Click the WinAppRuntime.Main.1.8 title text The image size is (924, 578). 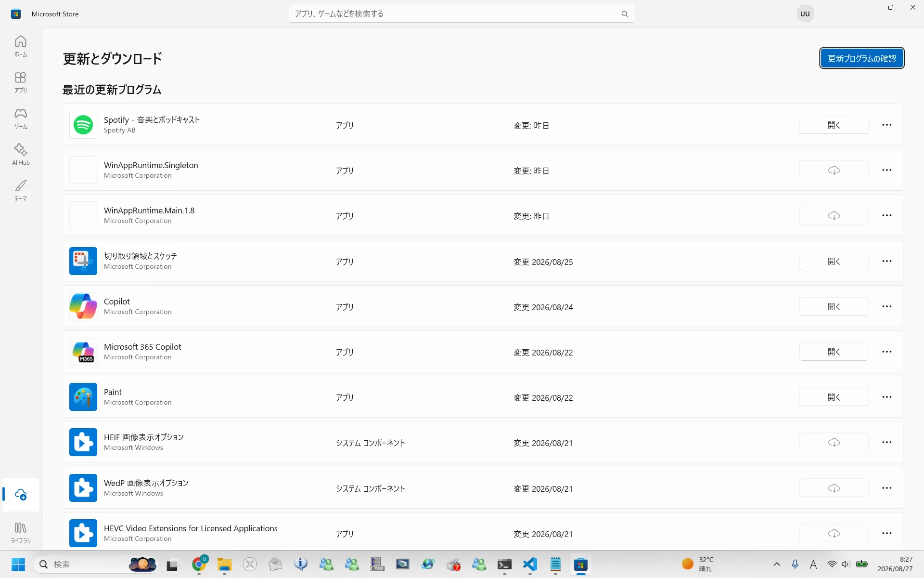tap(149, 210)
